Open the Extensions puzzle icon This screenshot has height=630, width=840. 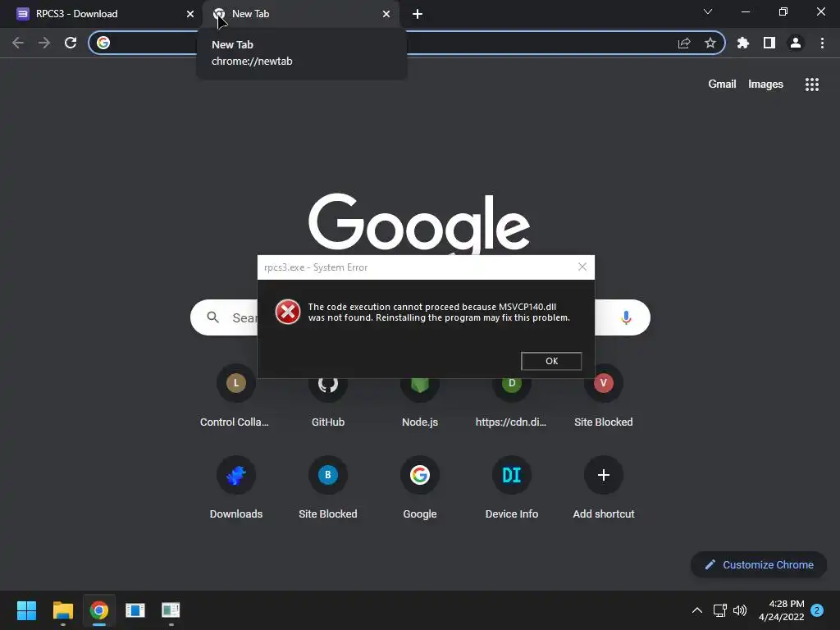tap(743, 43)
